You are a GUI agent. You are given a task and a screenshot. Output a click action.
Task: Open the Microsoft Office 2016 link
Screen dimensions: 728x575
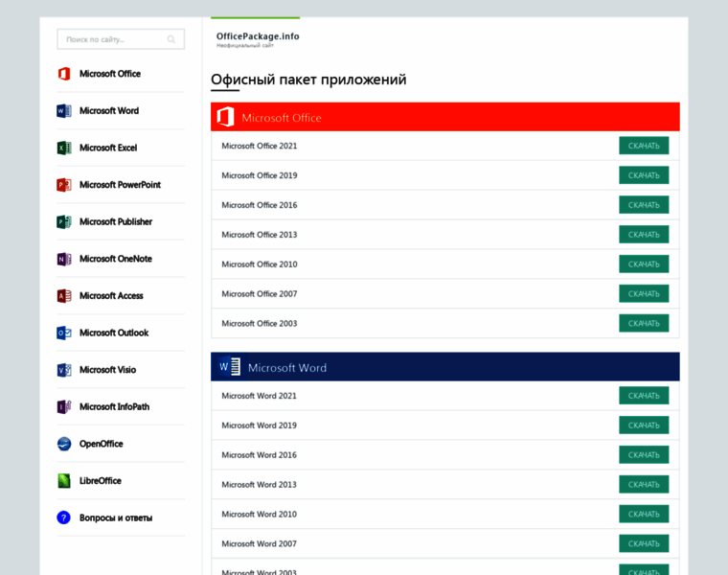(260, 205)
